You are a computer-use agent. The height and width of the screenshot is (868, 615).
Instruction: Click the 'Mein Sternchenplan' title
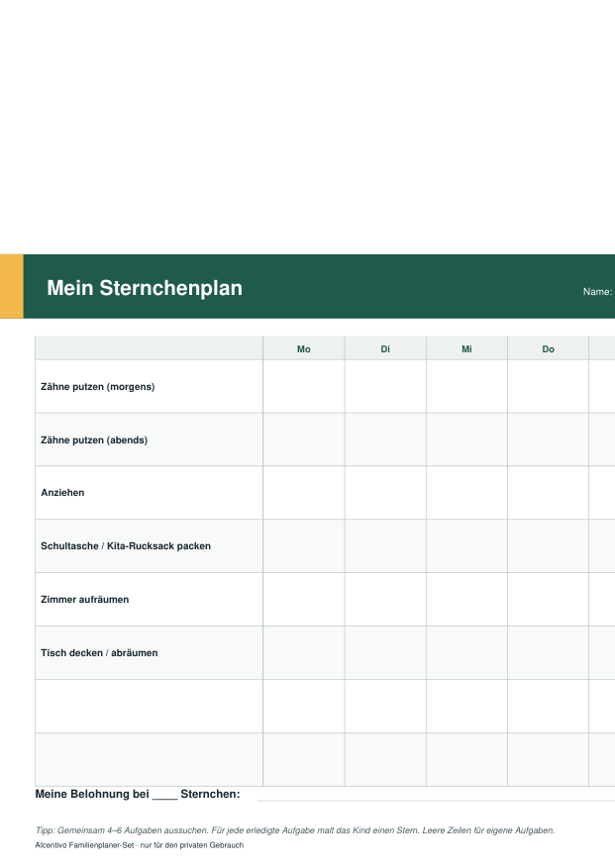pyautogui.click(x=145, y=288)
